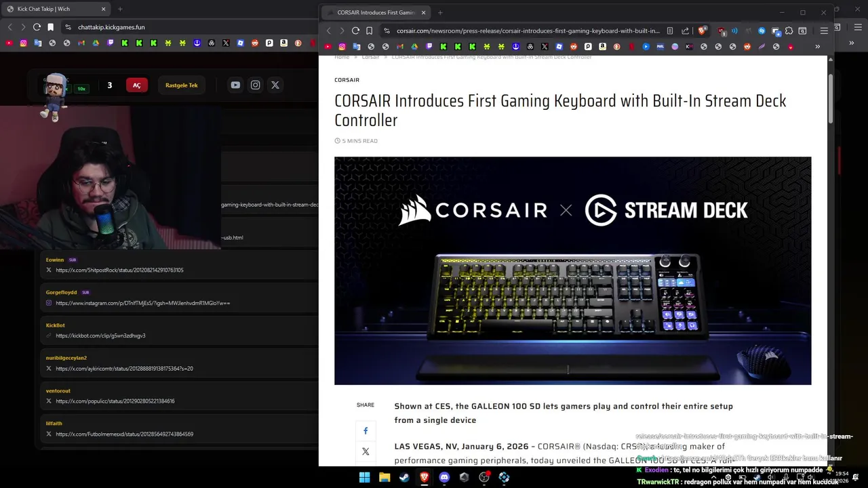Open Twitch bookmark in Kick Chat Takip window
Screen dimensions: 868x488
[110, 43]
